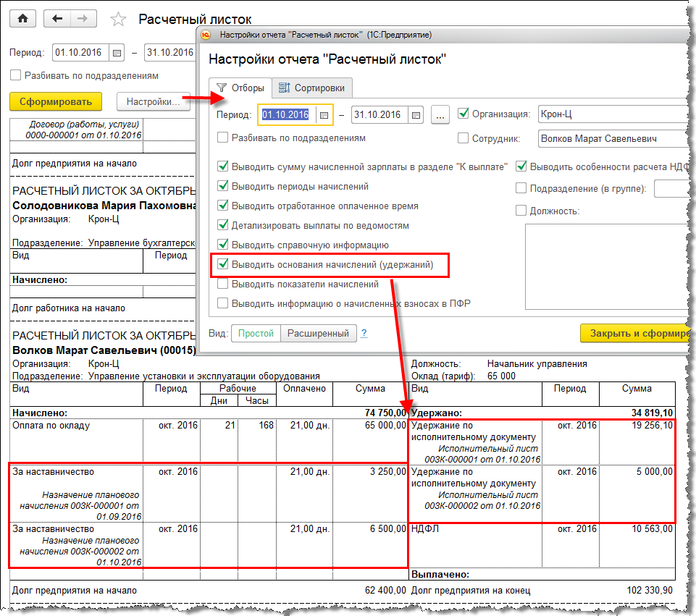Click the Сформировать button

(56, 101)
